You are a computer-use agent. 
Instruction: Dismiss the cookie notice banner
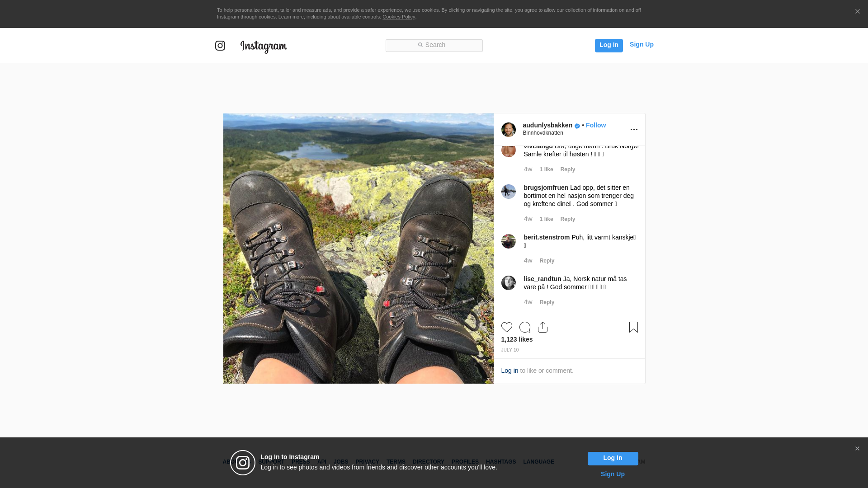point(857,12)
